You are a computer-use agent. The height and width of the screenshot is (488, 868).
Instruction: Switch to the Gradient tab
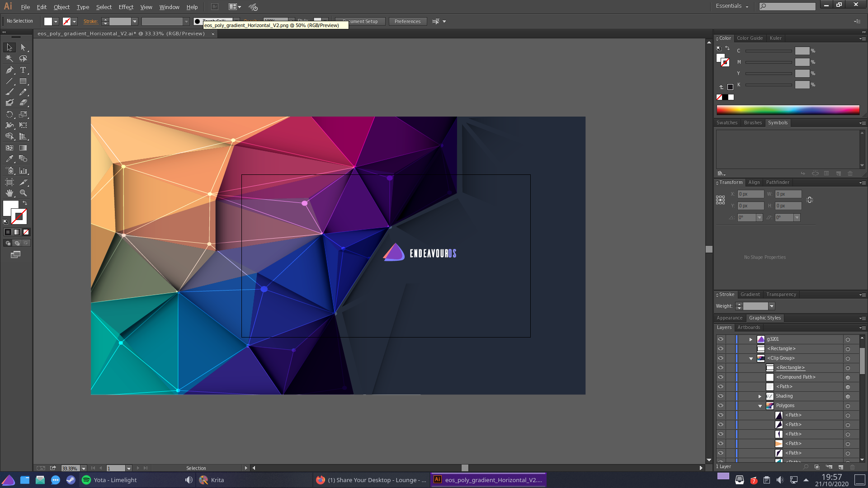pyautogui.click(x=750, y=295)
